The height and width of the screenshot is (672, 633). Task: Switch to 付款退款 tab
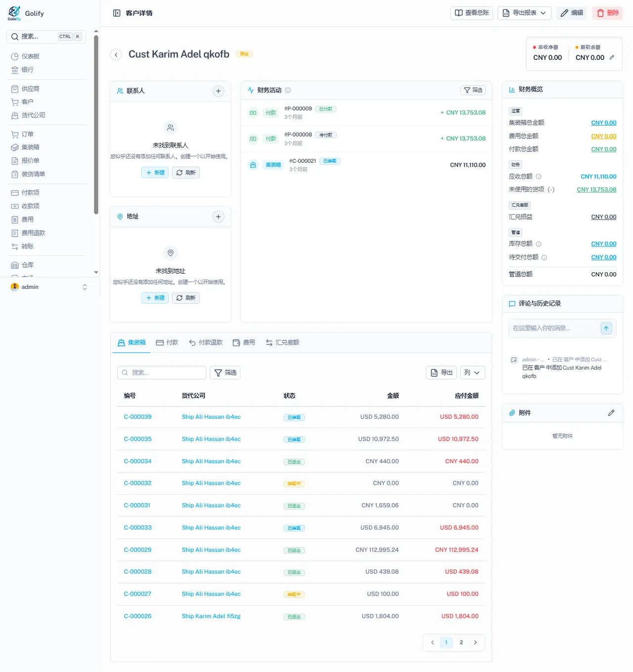click(x=206, y=342)
